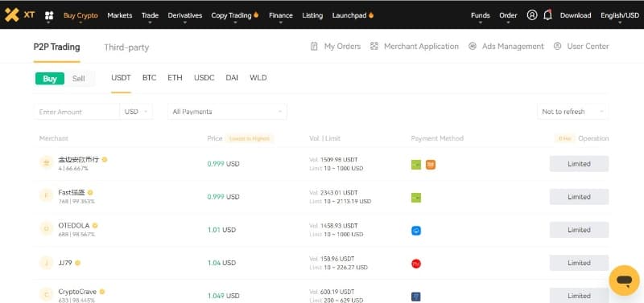Select the BTC coin tab

[149, 78]
